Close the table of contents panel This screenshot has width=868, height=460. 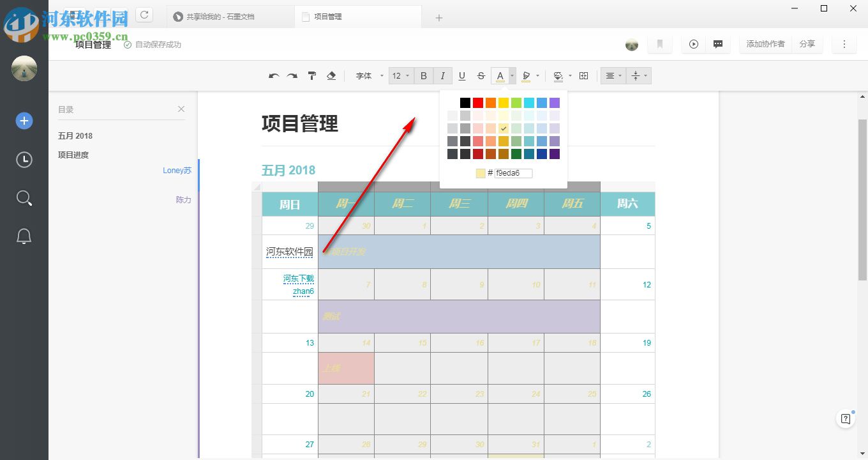(x=181, y=109)
